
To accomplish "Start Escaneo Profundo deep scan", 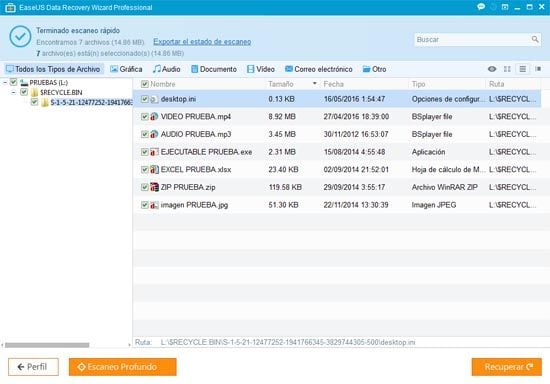I will click(x=122, y=367).
